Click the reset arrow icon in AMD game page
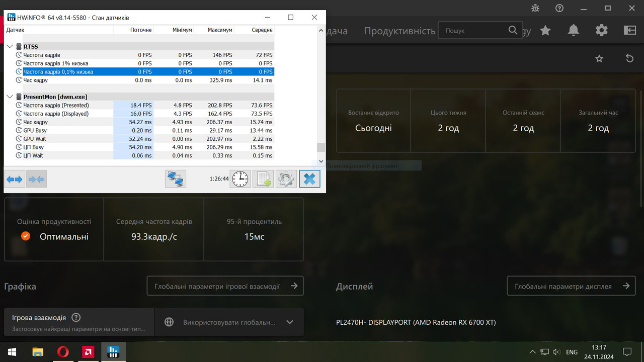Screen dimensions: 644x362 point(629,59)
